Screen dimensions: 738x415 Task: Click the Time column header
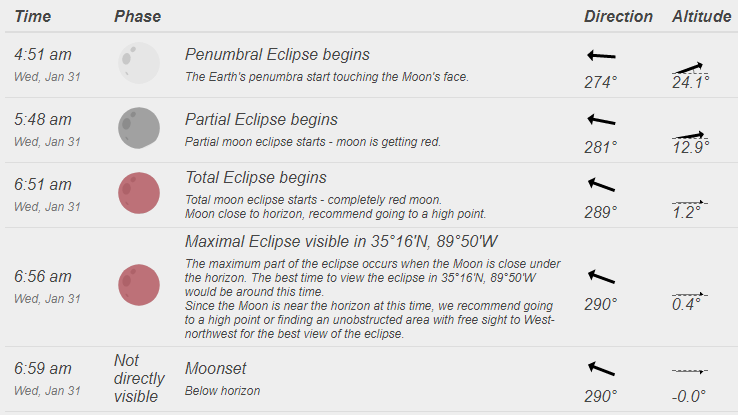(x=32, y=16)
